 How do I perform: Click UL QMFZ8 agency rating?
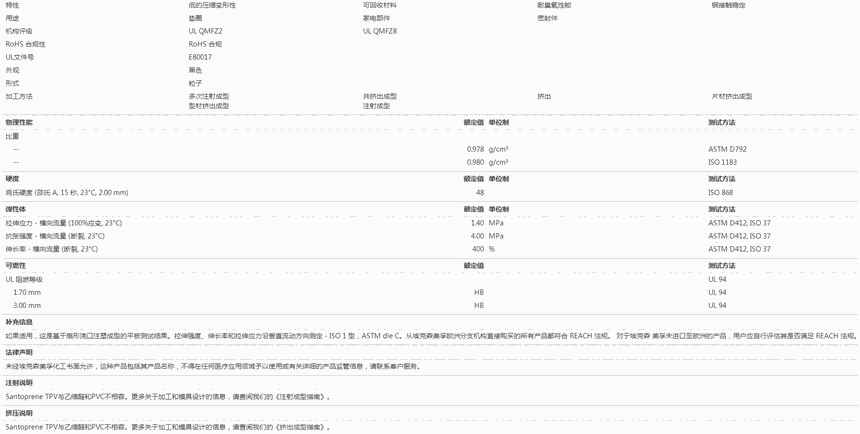coord(379,31)
